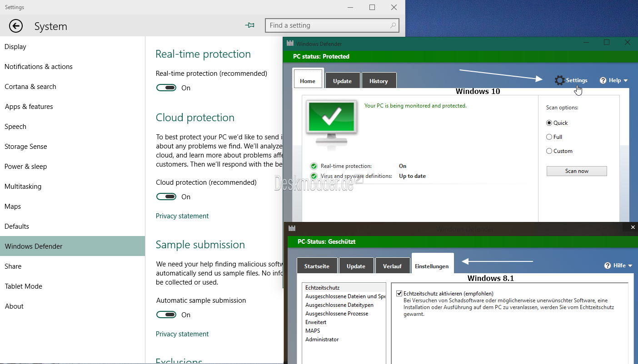
Task: Toggle Real-time protection switch off
Action: tap(166, 88)
